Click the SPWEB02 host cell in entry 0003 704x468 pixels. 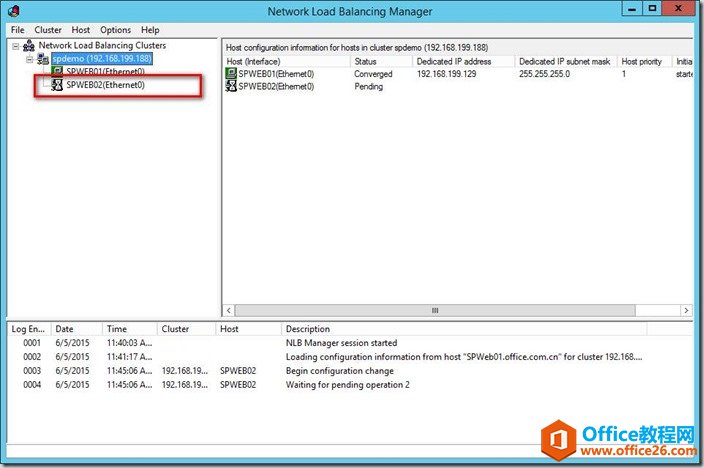(238, 371)
